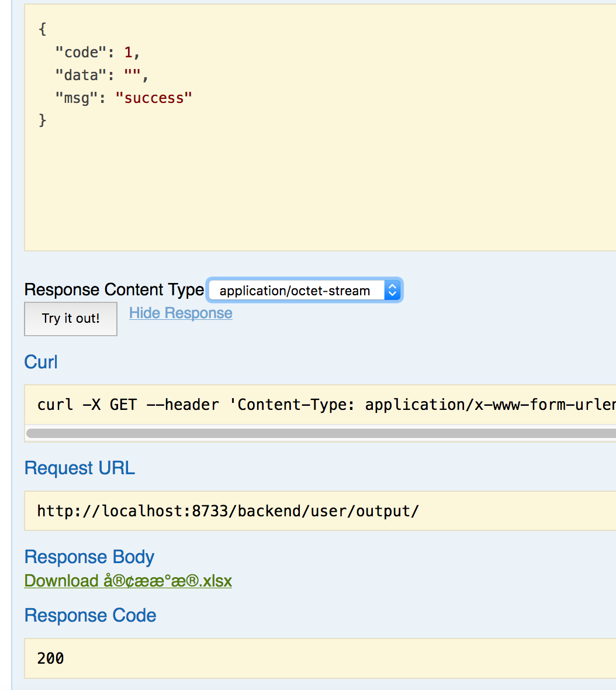Screen dimensions: 616x690
Task: Click the Response Code section heading
Action: (x=90, y=616)
